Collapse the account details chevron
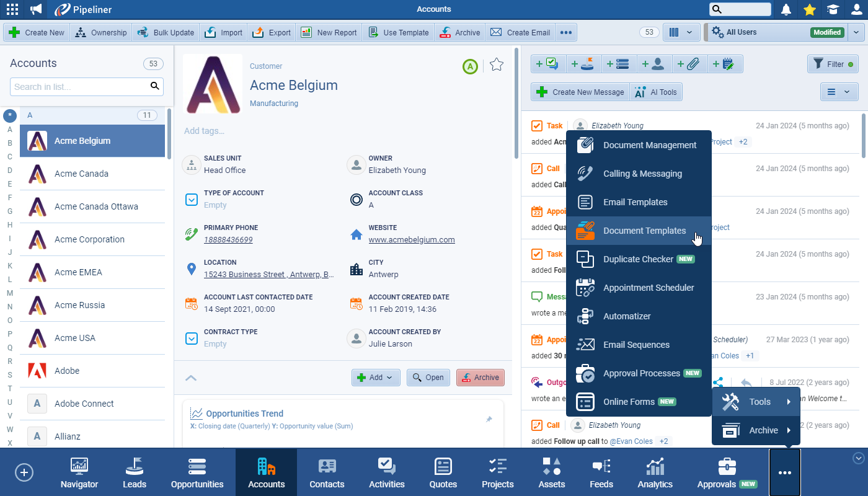Screen dimensions: 868x496 click(191, 378)
